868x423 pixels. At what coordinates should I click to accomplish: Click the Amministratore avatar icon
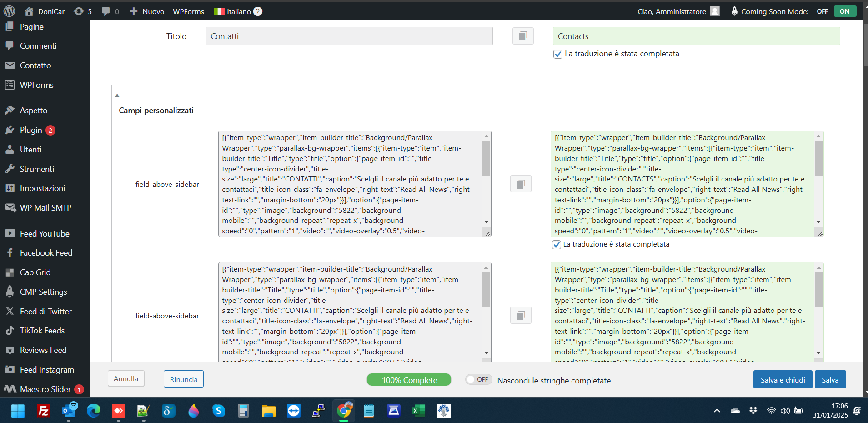pos(715,11)
